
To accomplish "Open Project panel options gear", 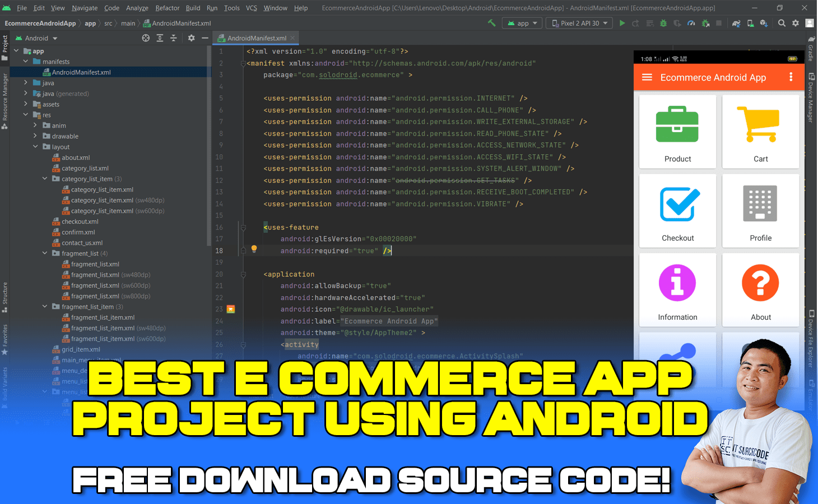I will pyautogui.click(x=191, y=38).
